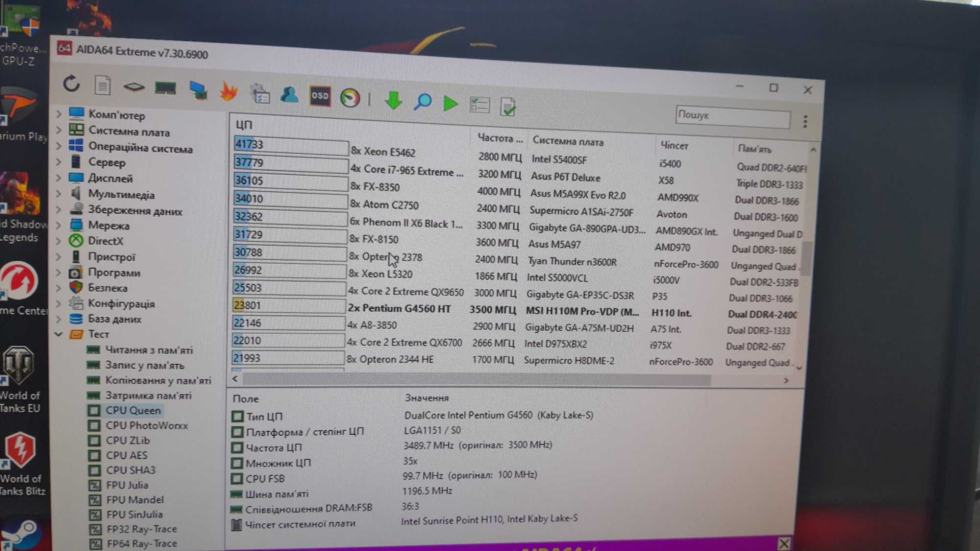Image resolution: width=980 pixels, height=551 pixels.
Task: Open Копіювання у пам'яті test
Action: (x=158, y=381)
